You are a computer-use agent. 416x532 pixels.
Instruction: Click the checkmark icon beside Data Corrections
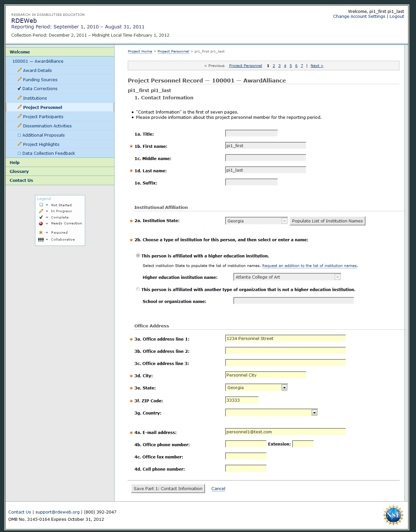coord(19,89)
